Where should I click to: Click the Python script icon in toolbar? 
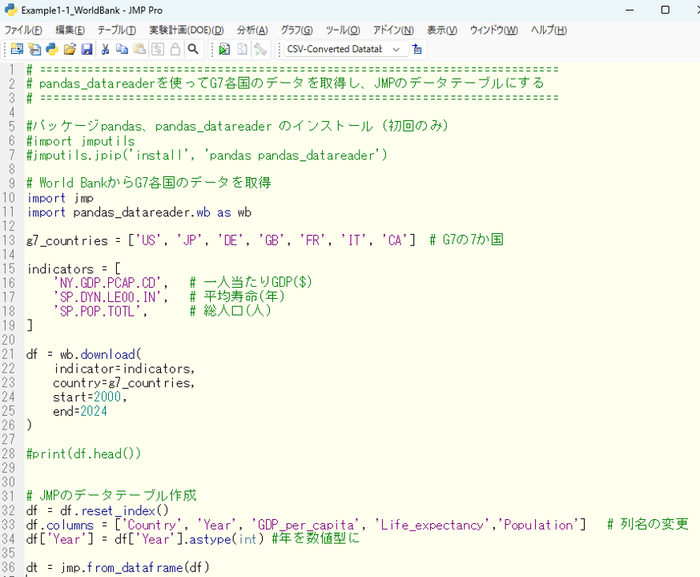pos(52,49)
